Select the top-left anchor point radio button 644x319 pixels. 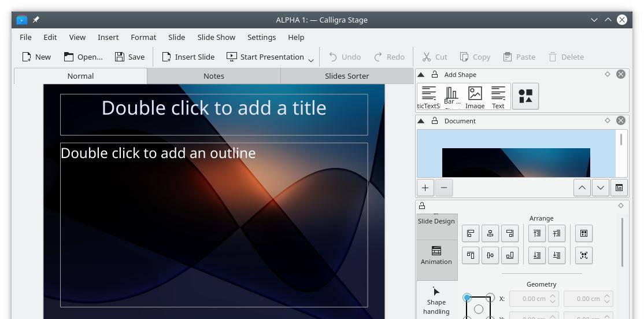coord(467,298)
